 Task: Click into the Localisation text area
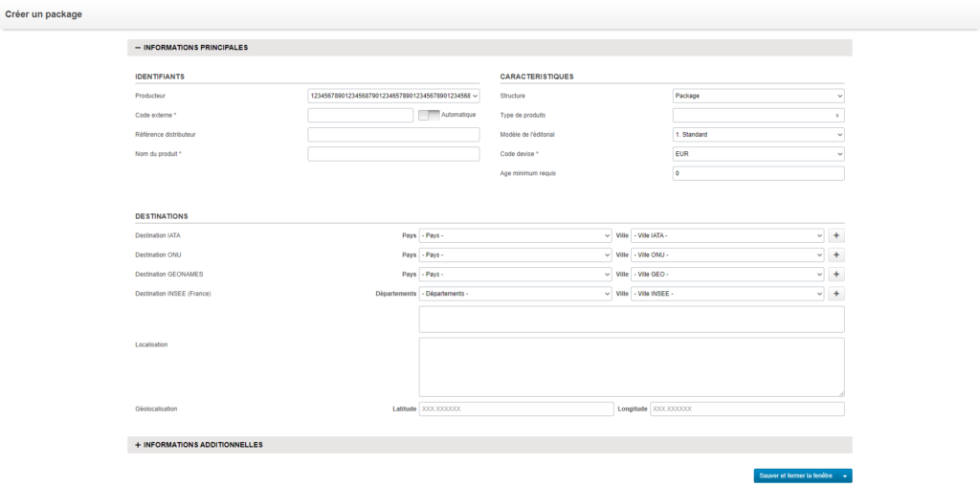coord(632,366)
